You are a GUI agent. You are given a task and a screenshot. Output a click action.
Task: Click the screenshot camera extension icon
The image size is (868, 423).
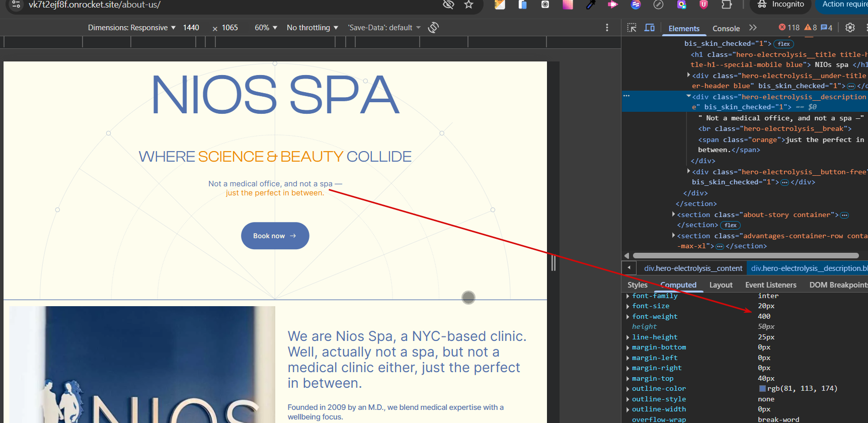tap(545, 5)
